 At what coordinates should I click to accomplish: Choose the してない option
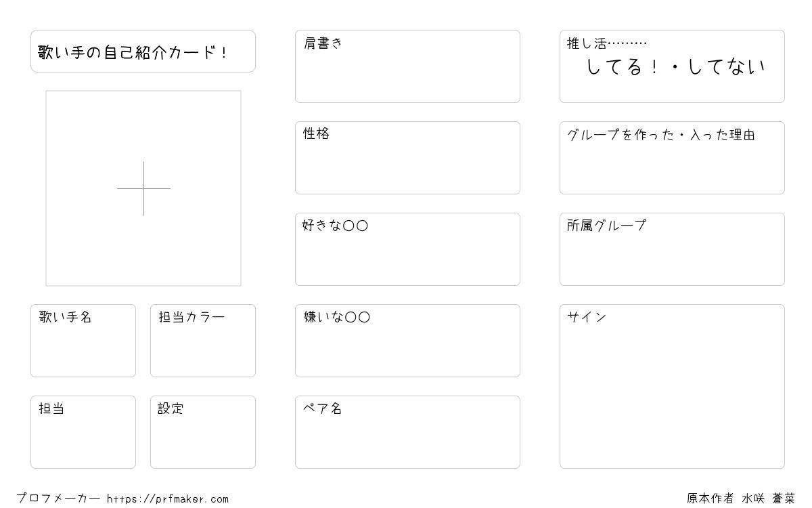(726, 67)
